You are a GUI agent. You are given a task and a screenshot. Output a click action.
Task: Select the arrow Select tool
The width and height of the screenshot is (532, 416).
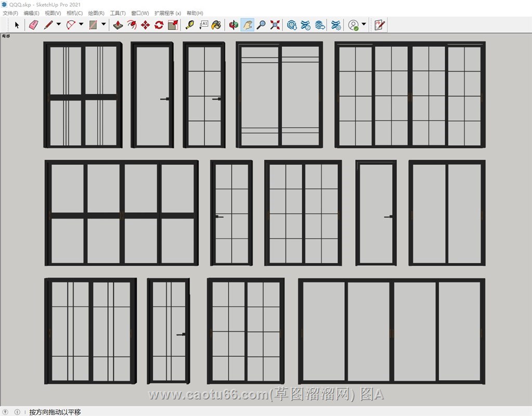coord(17,25)
